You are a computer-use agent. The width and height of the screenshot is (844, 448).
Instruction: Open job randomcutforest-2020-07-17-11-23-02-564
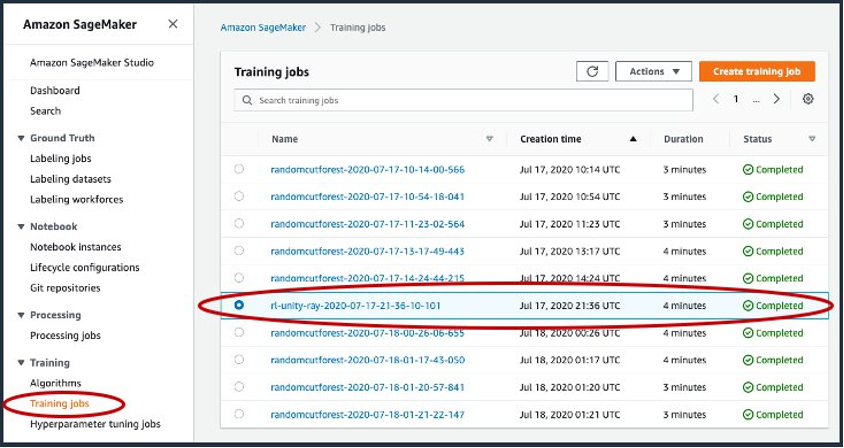click(368, 224)
